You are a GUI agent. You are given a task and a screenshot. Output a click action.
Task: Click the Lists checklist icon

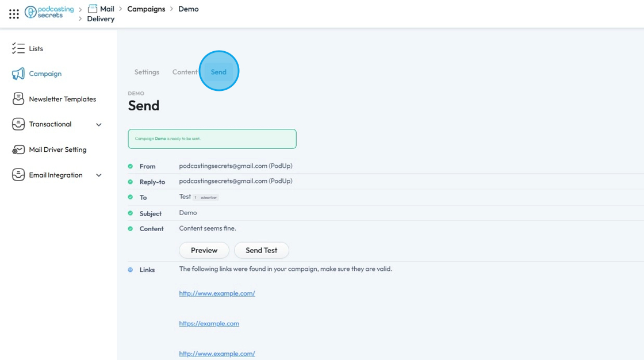(18, 48)
